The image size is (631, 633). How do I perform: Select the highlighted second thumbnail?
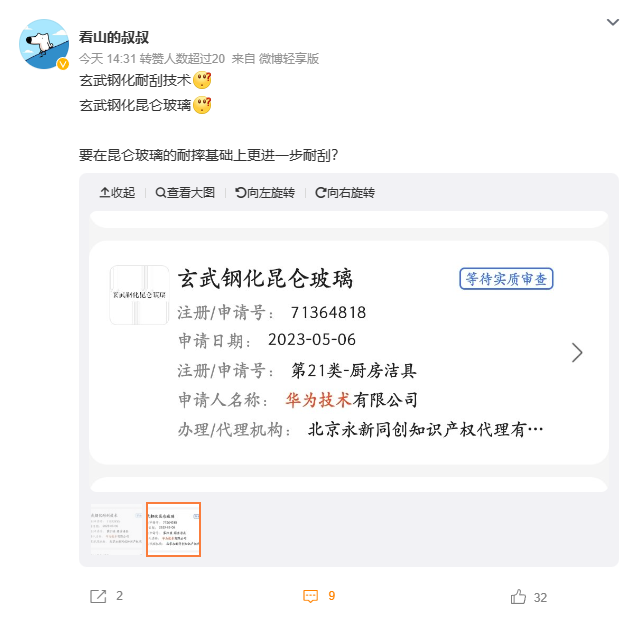tap(173, 529)
